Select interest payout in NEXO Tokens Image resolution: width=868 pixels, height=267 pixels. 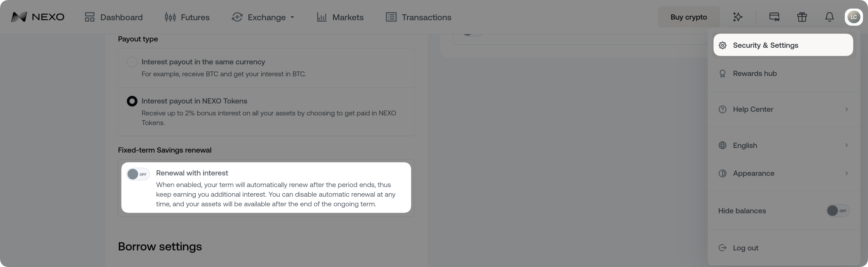pyautogui.click(x=132, y=101)
